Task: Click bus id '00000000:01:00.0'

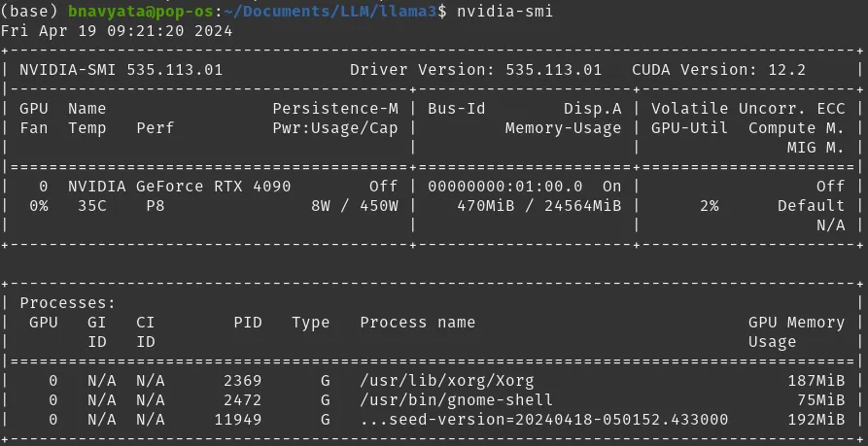Action: (504, 187)
